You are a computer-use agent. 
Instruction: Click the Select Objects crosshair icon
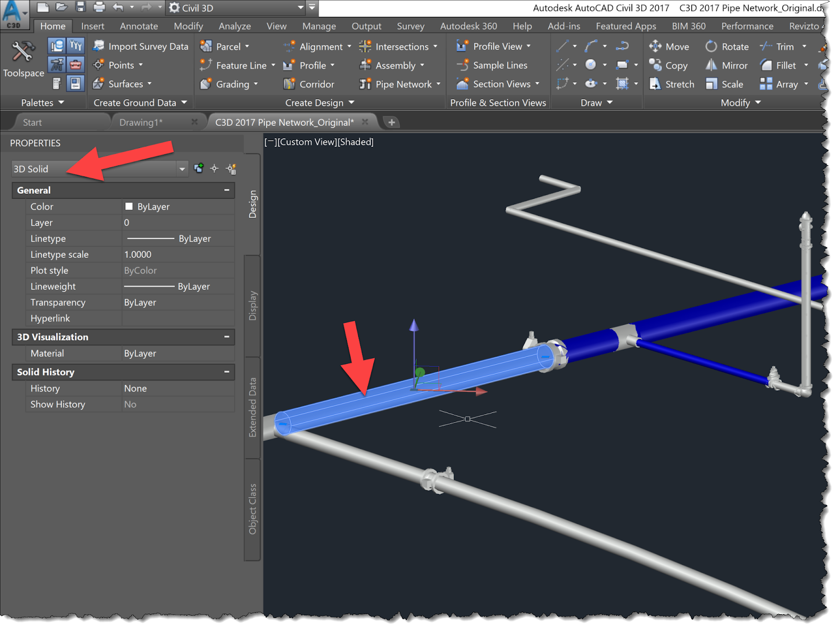[214, 169]
